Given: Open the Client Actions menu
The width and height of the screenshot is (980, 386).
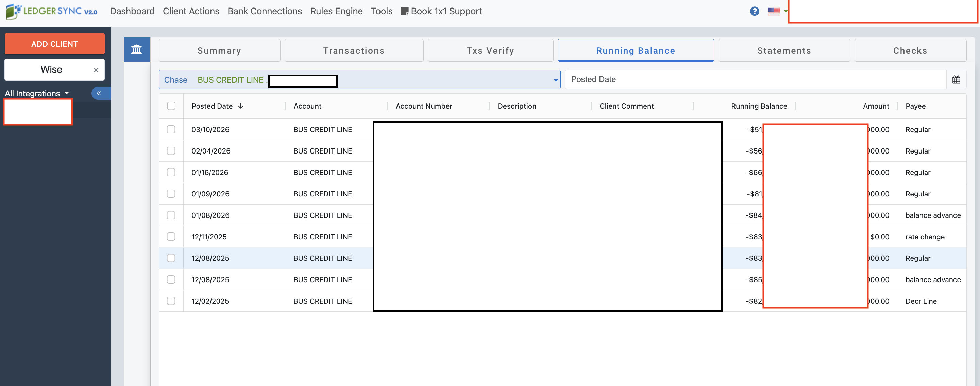Looking at the screenshot, I should [191, 12].
